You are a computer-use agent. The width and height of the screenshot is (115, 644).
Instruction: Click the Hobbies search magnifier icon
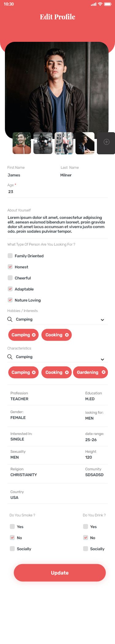click(x=10, y=319)
